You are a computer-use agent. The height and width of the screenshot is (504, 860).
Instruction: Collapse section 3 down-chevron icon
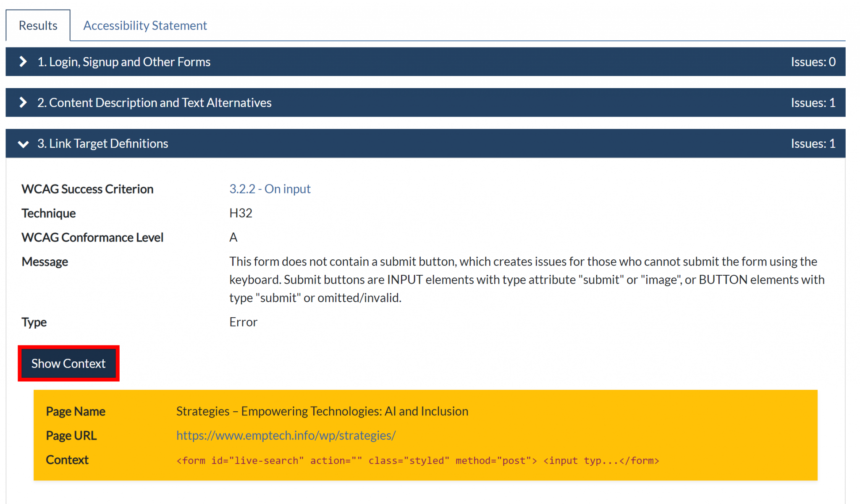(x=23, y=144)
